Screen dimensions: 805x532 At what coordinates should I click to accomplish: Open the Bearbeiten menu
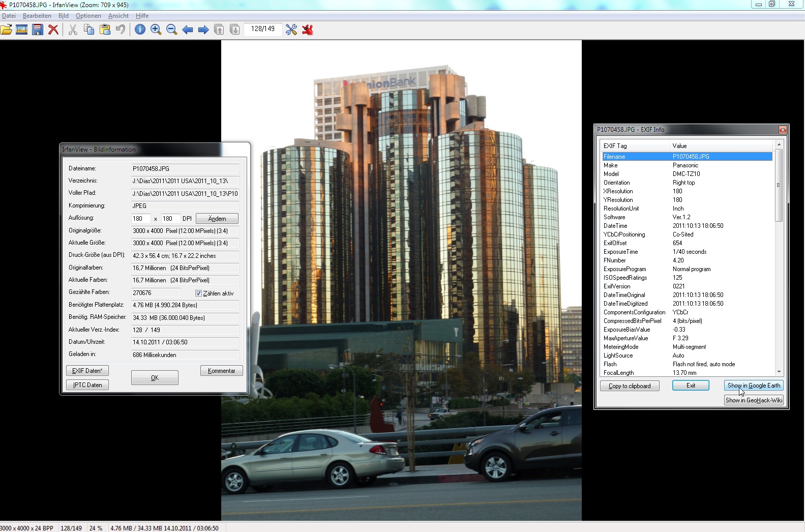37,16
